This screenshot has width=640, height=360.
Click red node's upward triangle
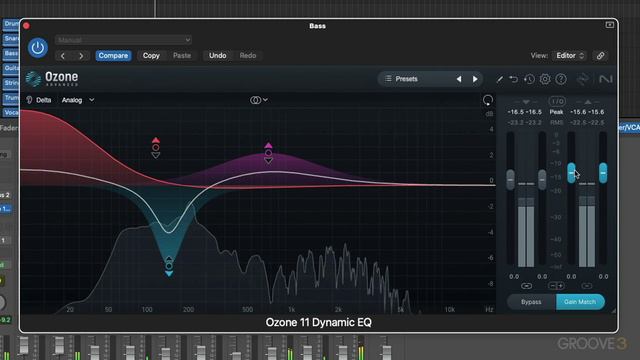pyautogui.click(x=156, y=140)
